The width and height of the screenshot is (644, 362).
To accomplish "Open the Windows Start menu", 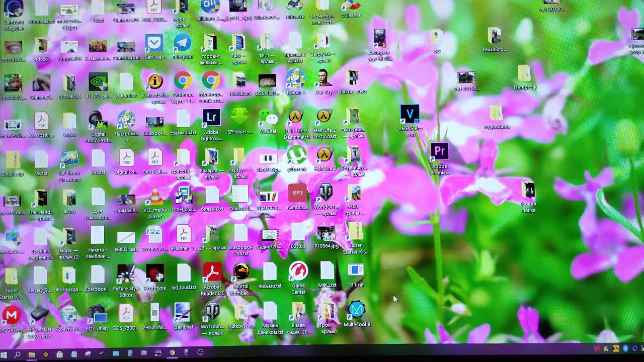I will pos(4,354).
